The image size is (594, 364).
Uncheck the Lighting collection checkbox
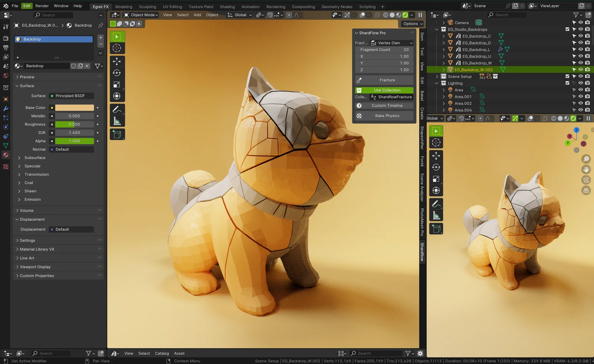(567, 83)
